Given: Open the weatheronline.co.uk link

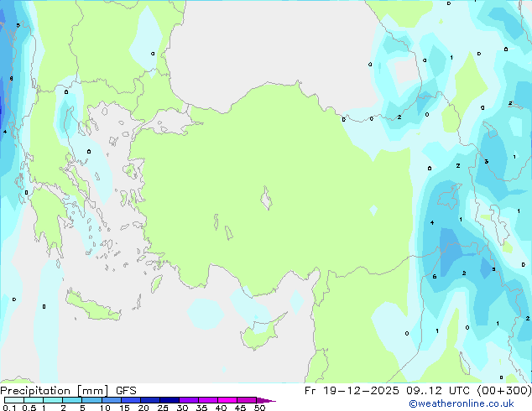Looking at the screenshot, I should [462, 403].
